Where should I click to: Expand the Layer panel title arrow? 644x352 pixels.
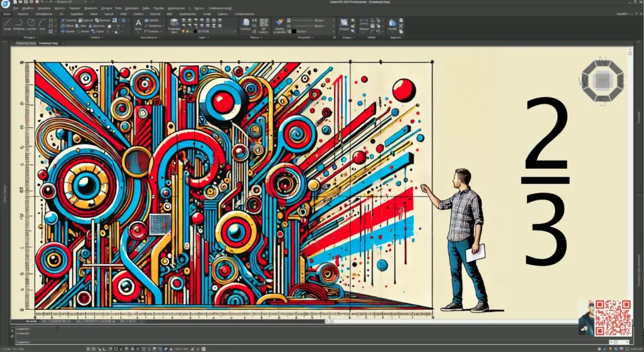point(207,37)
